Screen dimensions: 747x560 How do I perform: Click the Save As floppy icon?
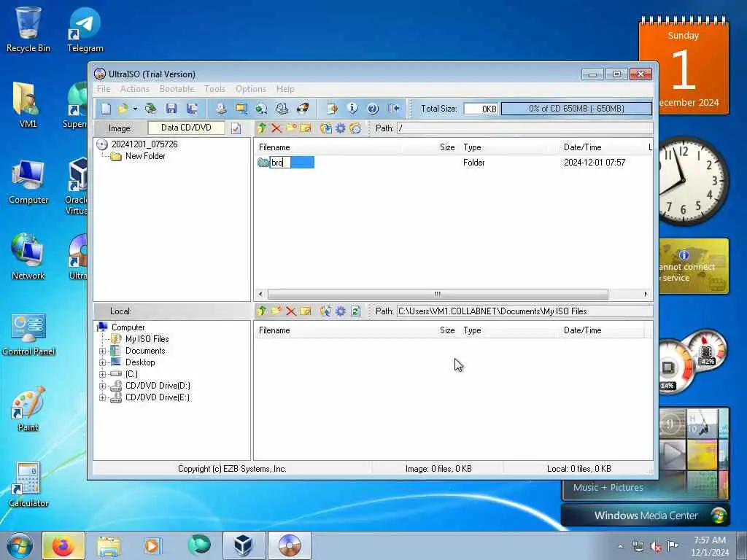(192, 109)
